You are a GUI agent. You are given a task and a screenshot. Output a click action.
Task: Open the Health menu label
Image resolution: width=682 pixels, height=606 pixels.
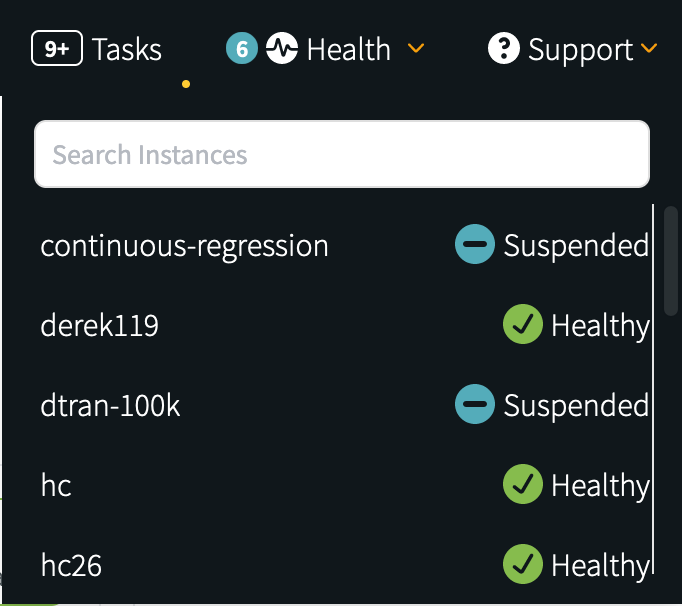coord(349,49)
